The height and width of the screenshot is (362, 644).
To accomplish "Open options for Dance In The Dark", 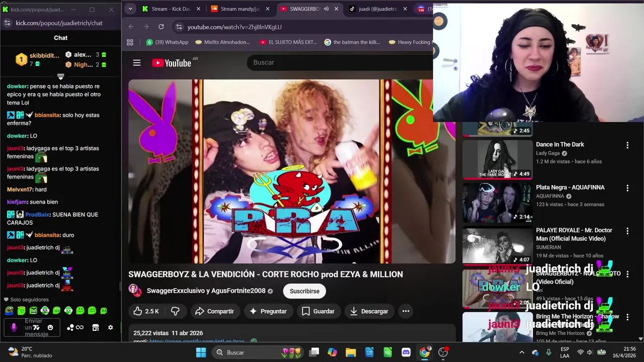I will coord(627,145).
